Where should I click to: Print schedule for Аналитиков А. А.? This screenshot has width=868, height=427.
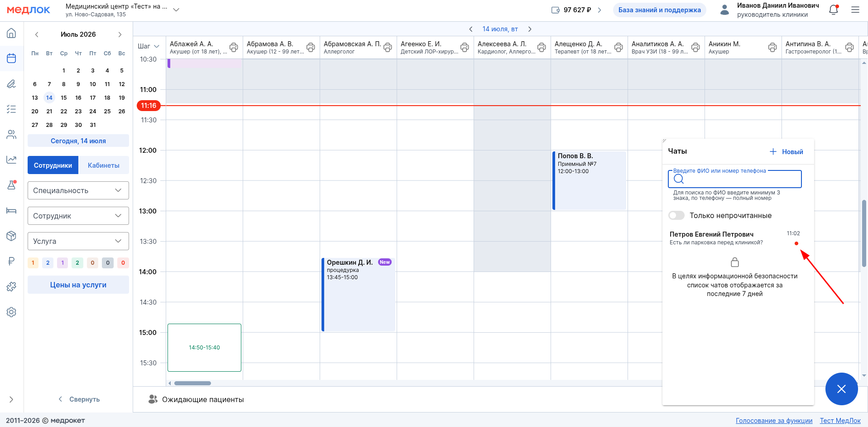695,47
